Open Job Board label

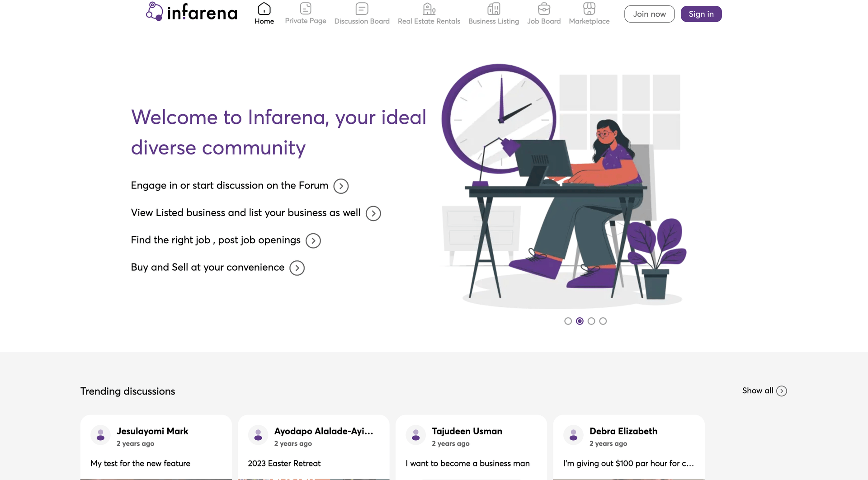544,21
